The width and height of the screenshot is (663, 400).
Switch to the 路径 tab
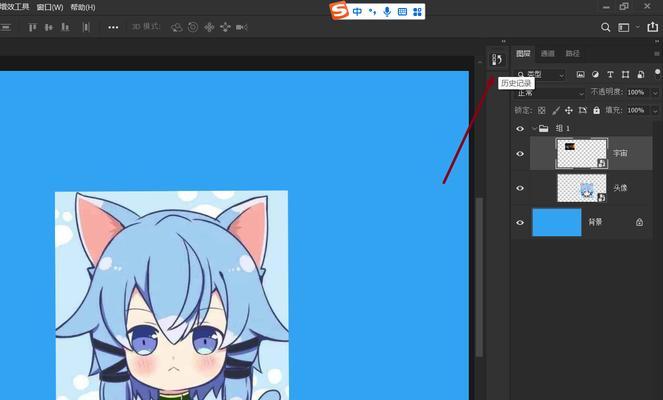[x=573, y=54]
